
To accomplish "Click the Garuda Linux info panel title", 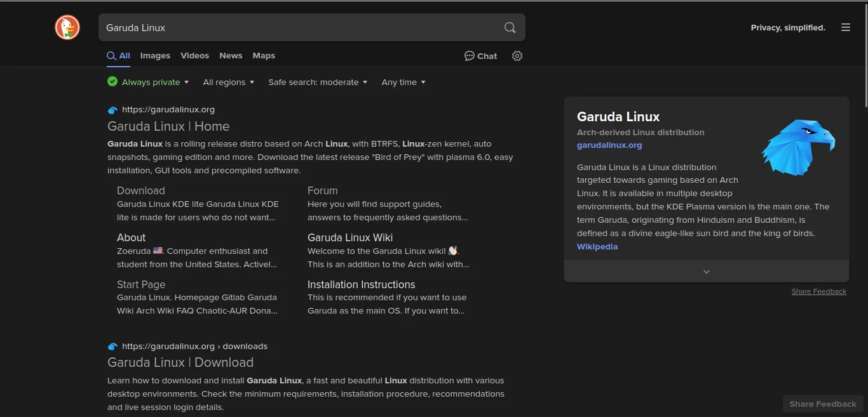I will tap(618, 117).
